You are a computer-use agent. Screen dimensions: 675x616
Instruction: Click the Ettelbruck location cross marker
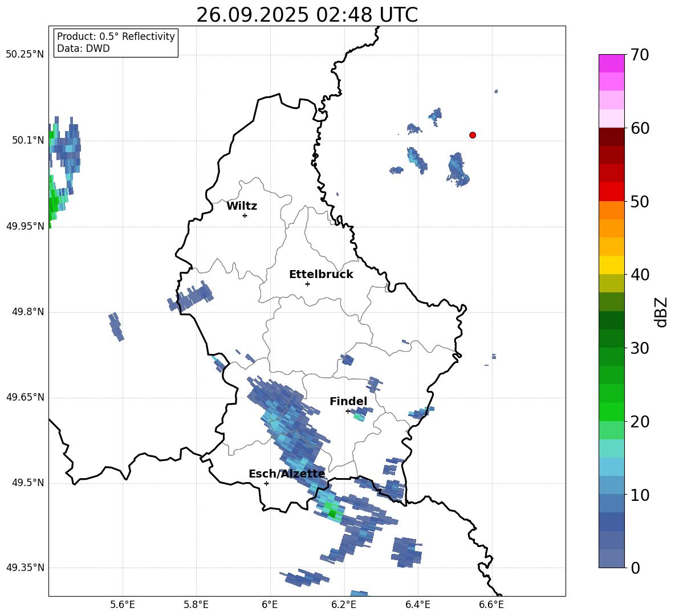click(307, 284)
